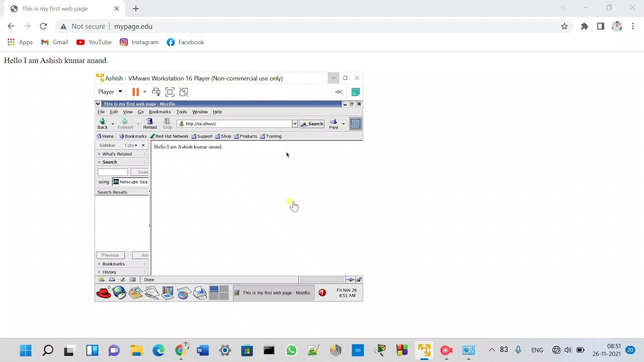The height and width of the screenshot is (362, 644).
Task: Open Player dropdown menu in VMware
Action: point(110,92)
